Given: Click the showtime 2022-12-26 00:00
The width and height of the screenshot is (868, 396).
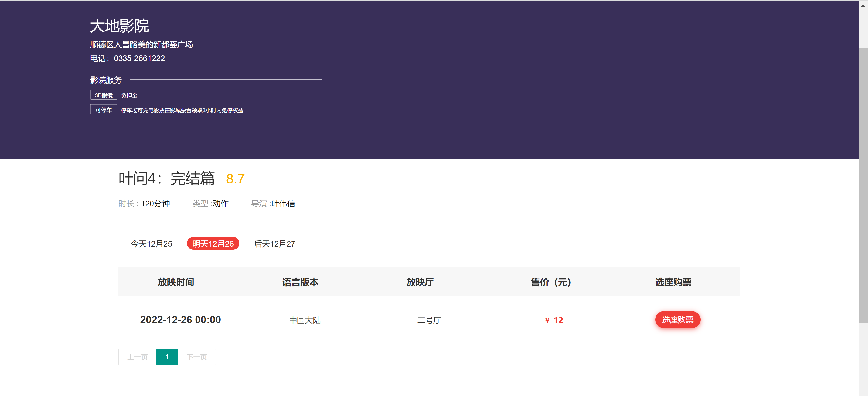Looking at the screenshot, I should tap(180, 320).
